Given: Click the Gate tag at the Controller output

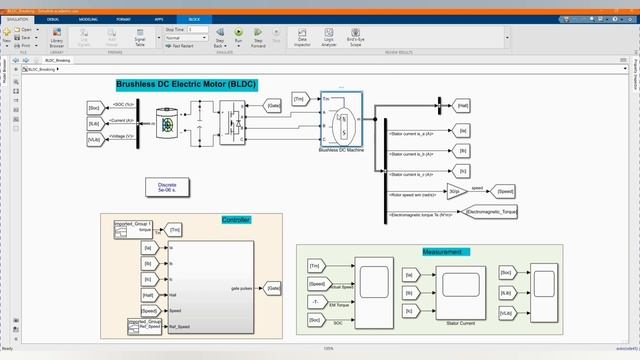Looking at the screenshot, I should [x=272, y=288].
